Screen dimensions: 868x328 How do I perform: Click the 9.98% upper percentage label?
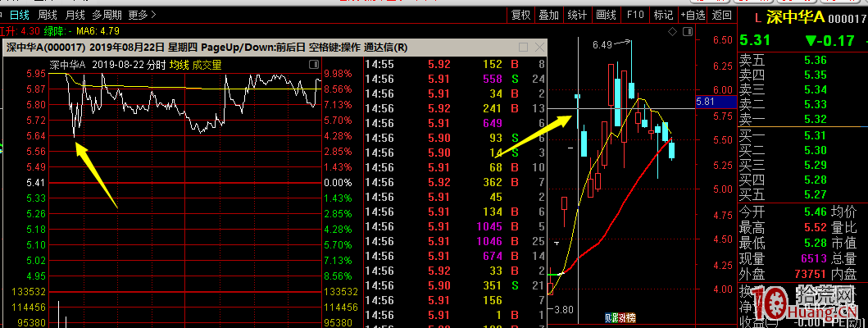pos(339,74)
